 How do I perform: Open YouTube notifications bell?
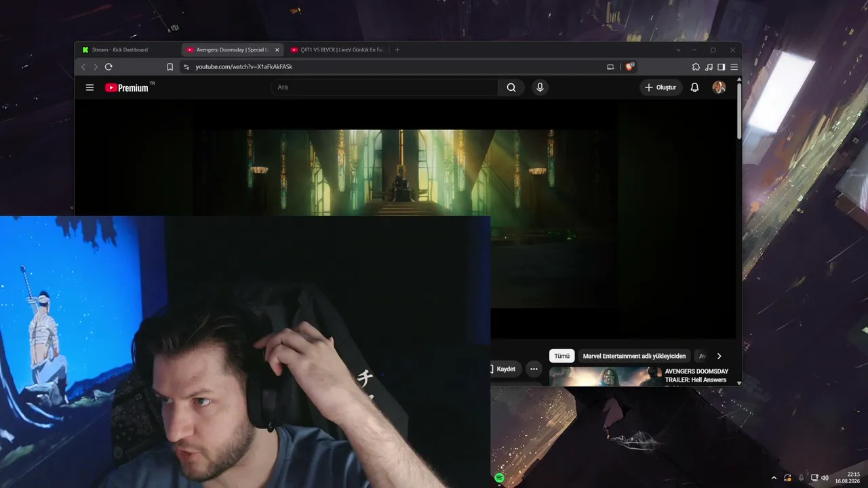point(694,87)
